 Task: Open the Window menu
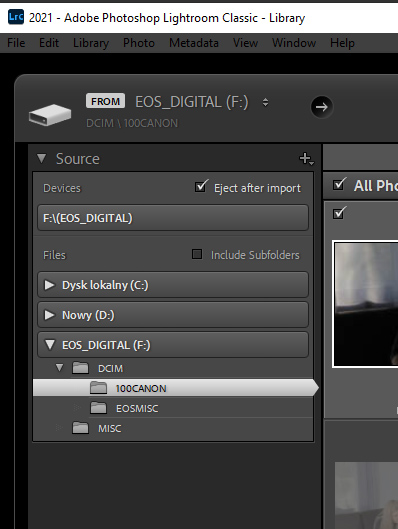tap(294, 43)
